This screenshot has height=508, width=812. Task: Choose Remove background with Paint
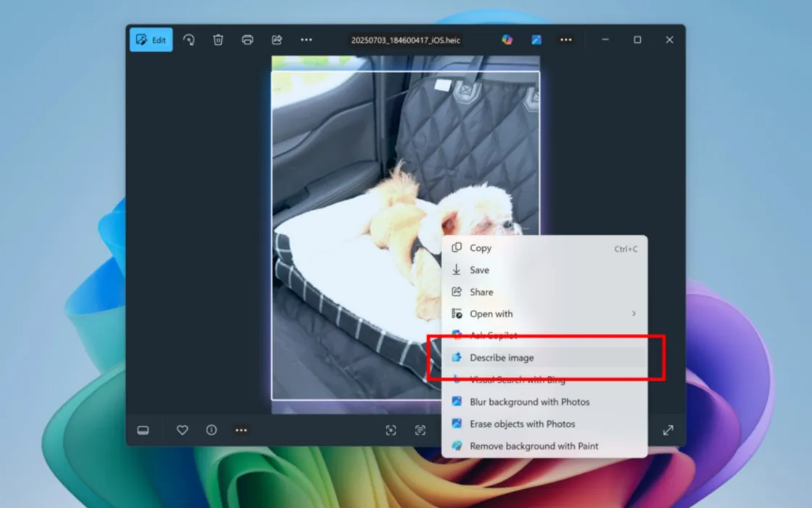544,446
